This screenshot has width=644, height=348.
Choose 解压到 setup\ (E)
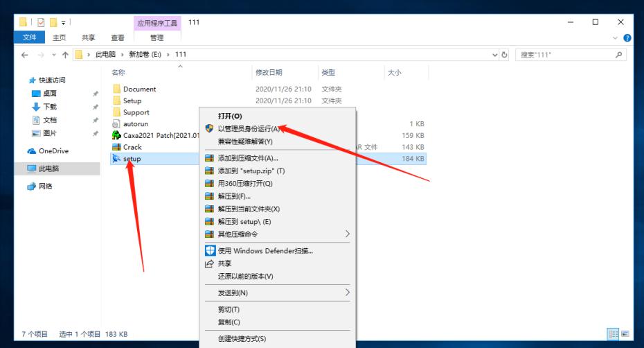coord(244,222)
